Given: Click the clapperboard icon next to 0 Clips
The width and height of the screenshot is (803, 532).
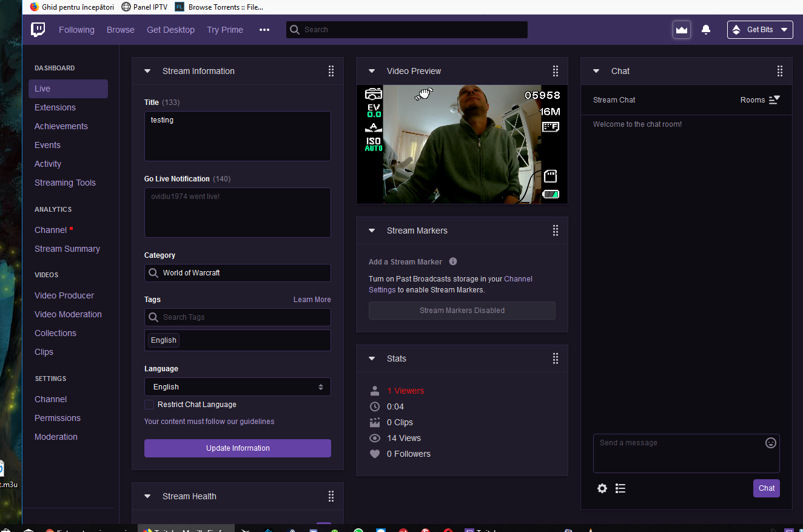Looking at the screenshot, I should pyautogui.click(x=375, y=422).
